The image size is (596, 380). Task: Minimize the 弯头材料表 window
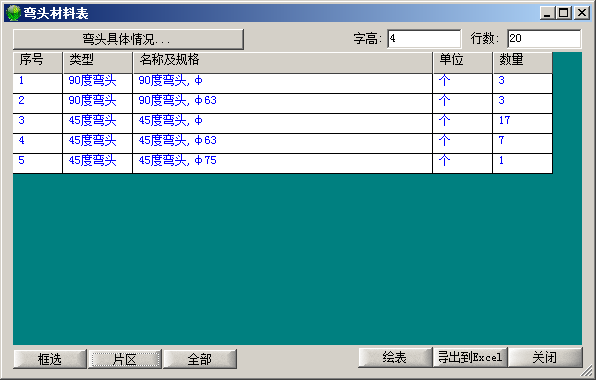(547, 13)
